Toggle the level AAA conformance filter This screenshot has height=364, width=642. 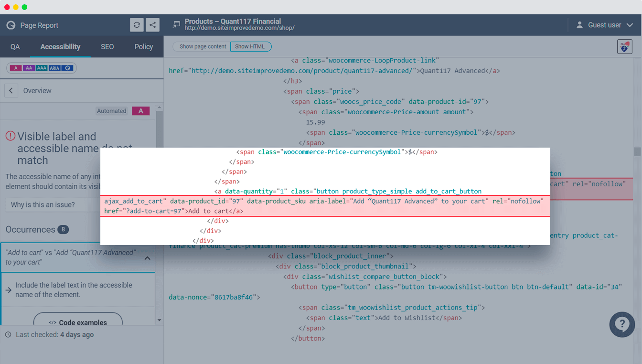tap(42, 68)
